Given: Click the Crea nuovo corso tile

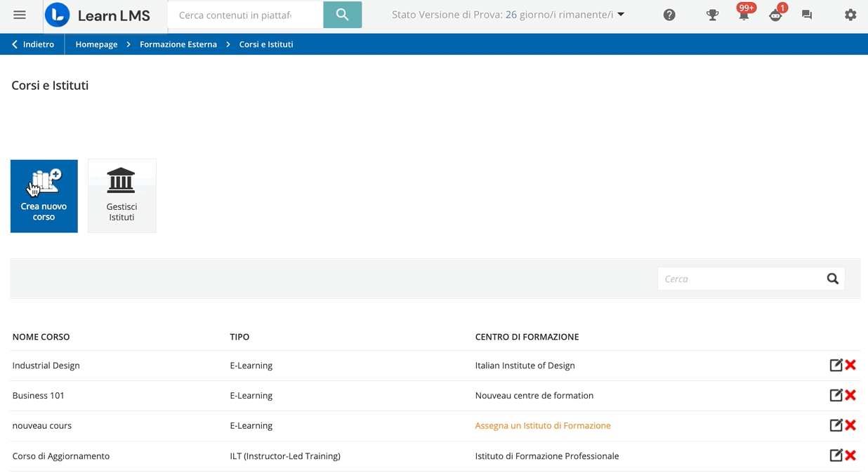Looking at the screenshot, I should coord(44,196).
